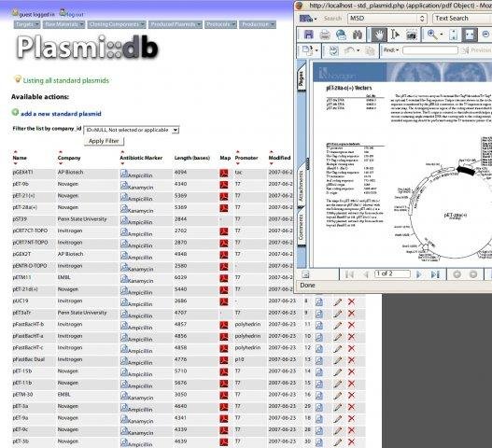Screen dimensions: 492x448
Task: Sort descending by Company column arrow
Action: [x=61, y=163]
